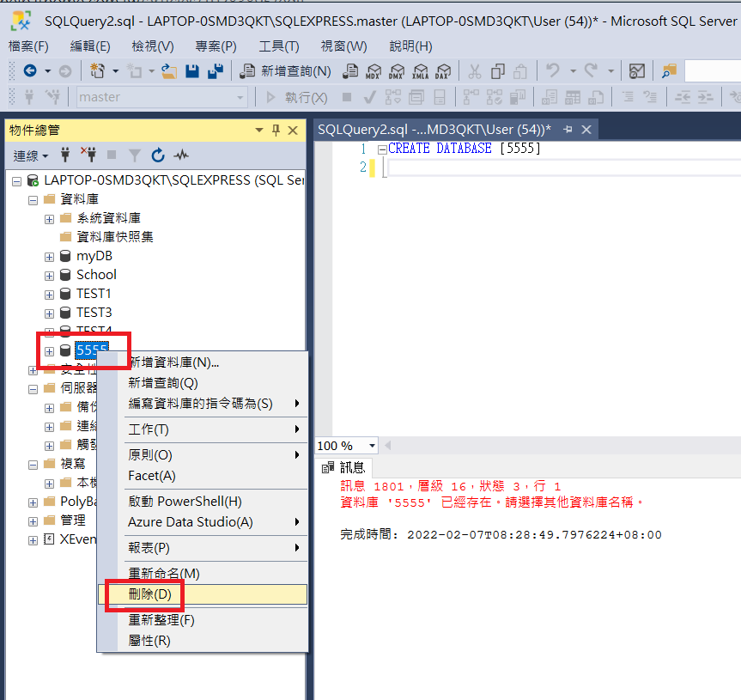Screen dimensions: 741x700
Task: Open the master database dropdown
Action: (240, 97)
